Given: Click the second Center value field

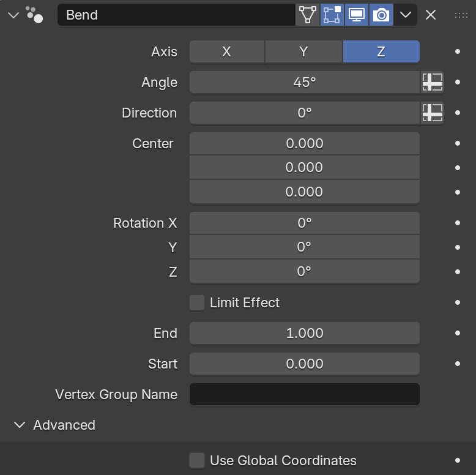Looking at the screenshot, I should (x=305, y=167).
